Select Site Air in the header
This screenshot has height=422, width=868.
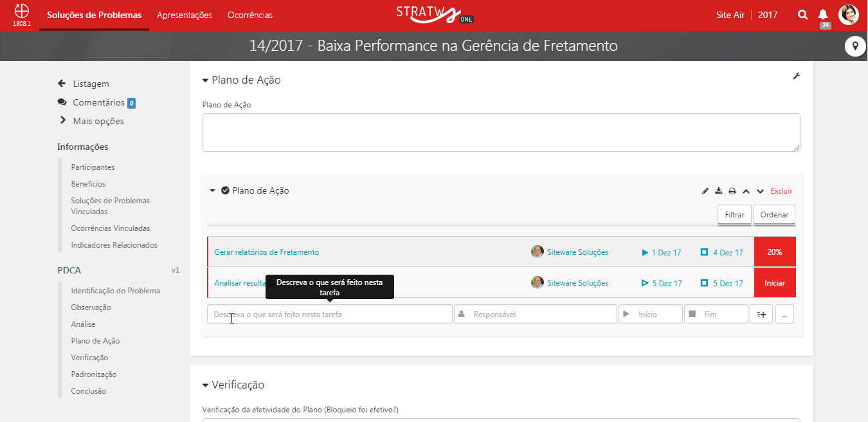[730, 15]
